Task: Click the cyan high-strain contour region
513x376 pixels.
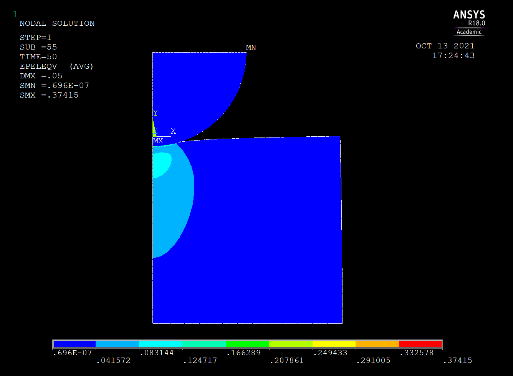Action: click(x=161, y=164)
